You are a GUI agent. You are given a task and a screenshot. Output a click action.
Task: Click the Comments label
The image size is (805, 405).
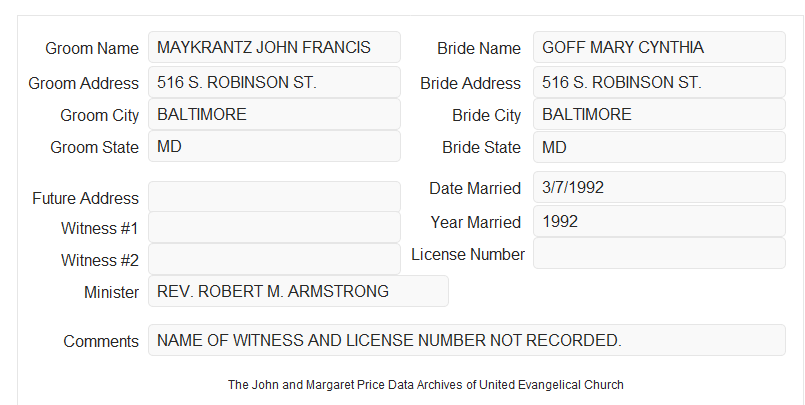coord(101,341)
